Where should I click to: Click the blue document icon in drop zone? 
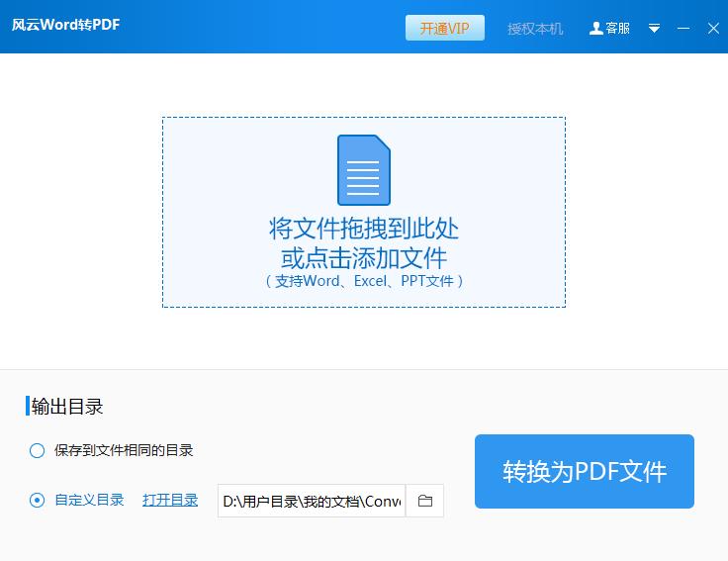364,170
